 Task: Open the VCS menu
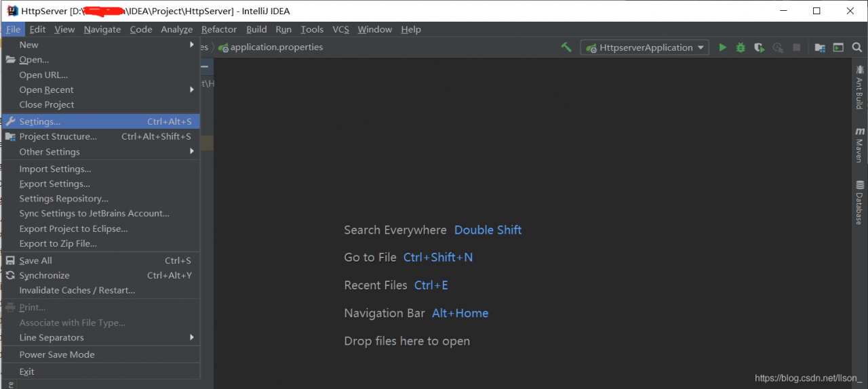(340, 29)
